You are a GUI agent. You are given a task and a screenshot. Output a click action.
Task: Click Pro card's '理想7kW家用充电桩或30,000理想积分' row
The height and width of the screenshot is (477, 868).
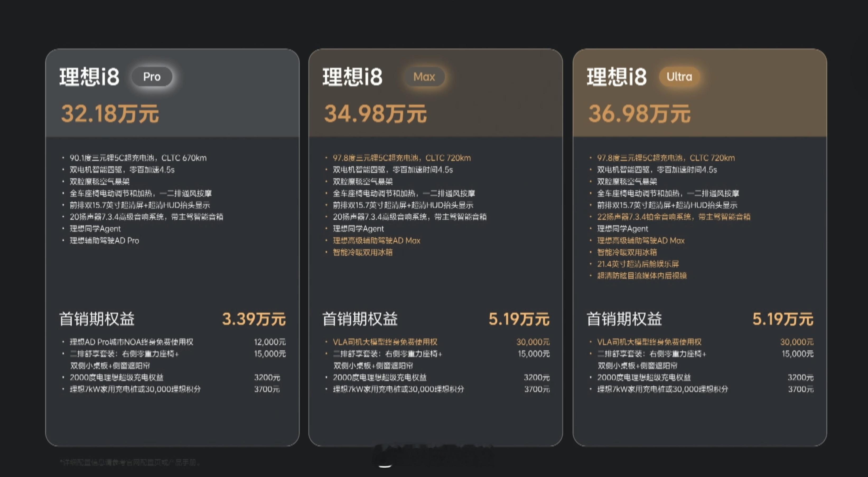[135, 389]
